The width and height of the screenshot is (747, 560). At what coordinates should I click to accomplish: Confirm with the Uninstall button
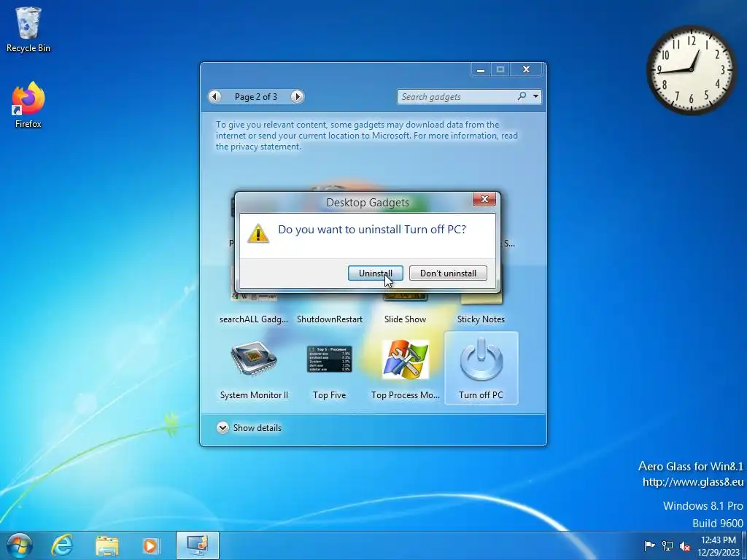pos(376,273)
